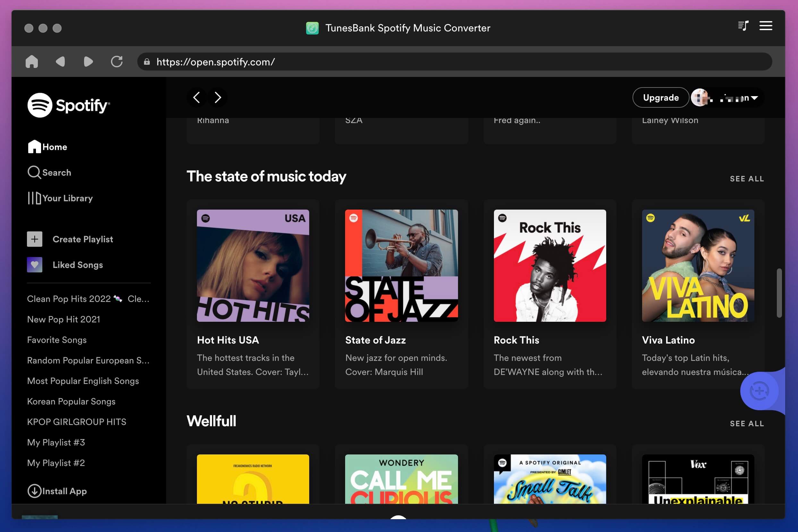Screen dimensions: 798x532
Task: Open the Wellfull section heading
Action: [211, 421]
